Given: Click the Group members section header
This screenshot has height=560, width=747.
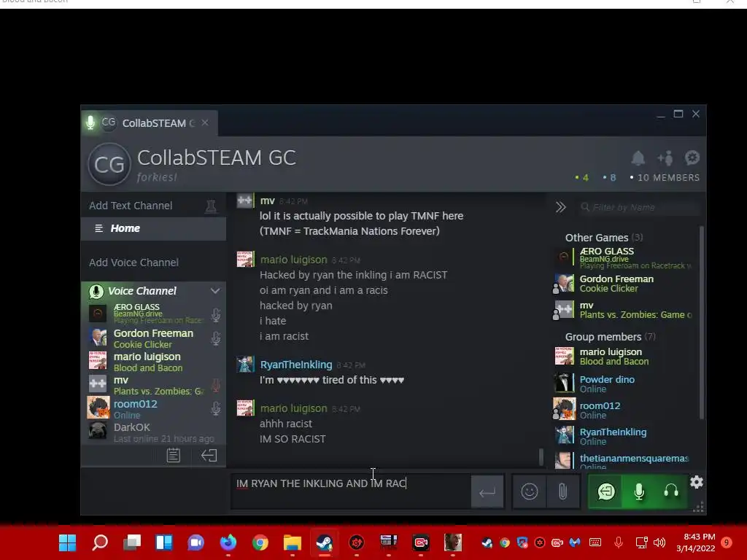Looking at the screenshot, I should [x=610, y=337].
